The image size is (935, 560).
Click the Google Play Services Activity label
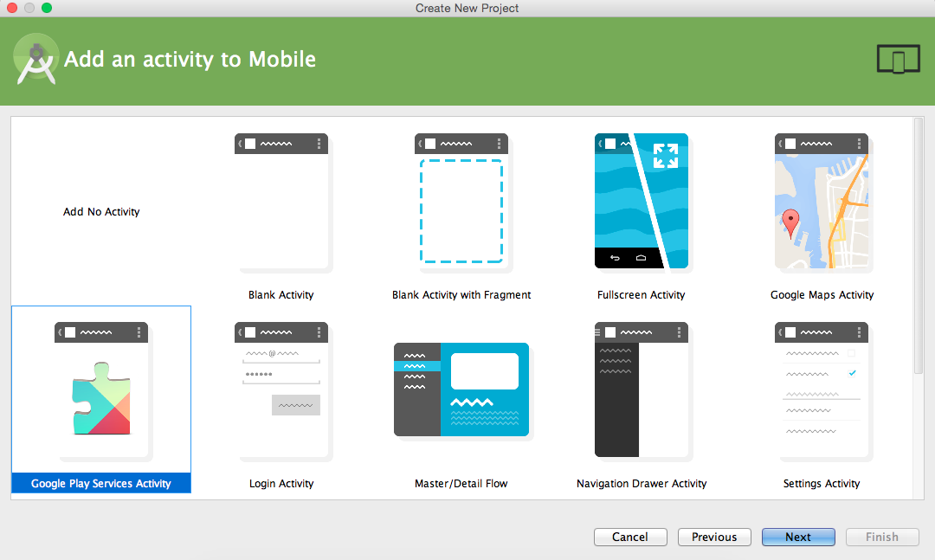tap(101, 483)
